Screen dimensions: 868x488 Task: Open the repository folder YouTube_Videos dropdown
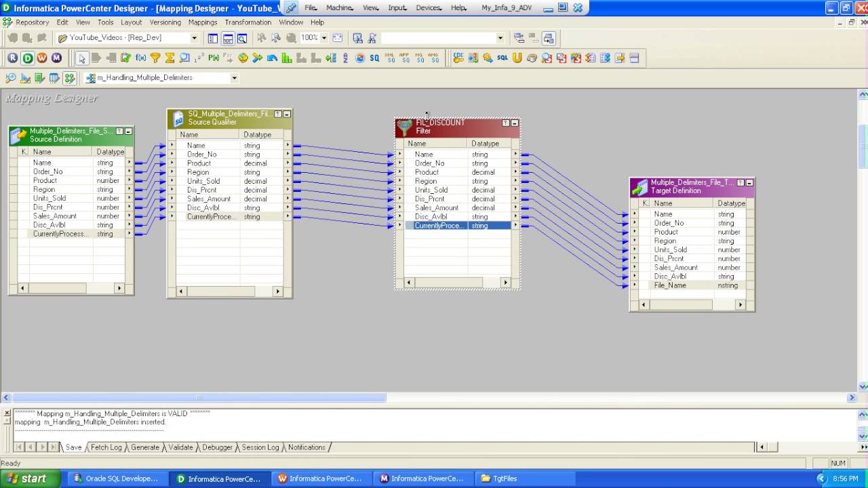coord(194,38)
